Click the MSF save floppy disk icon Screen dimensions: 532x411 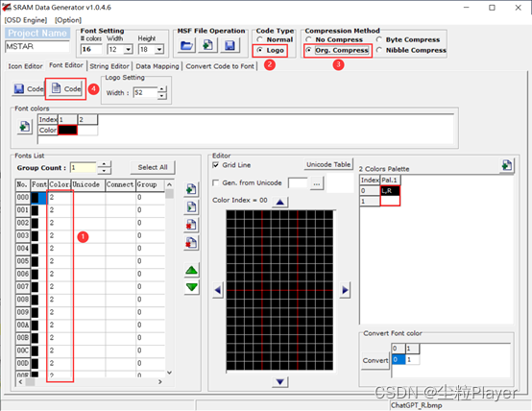[230, 45]
